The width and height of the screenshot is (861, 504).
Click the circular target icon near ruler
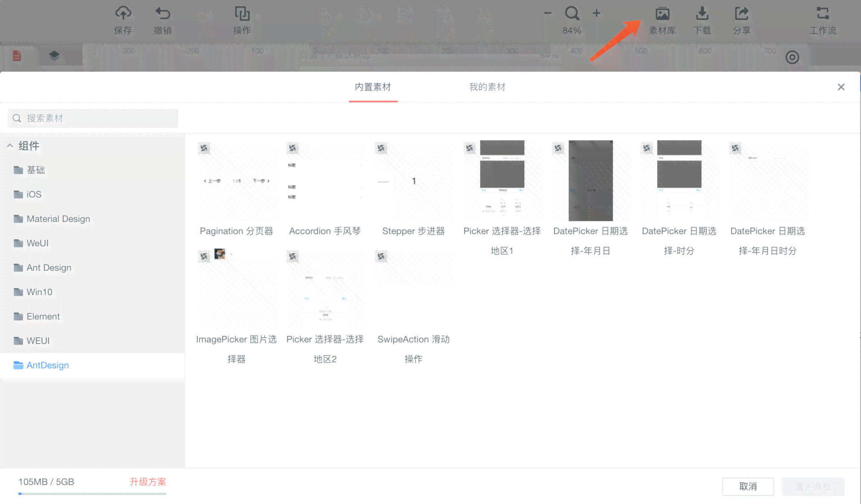(x=792, y=57)
